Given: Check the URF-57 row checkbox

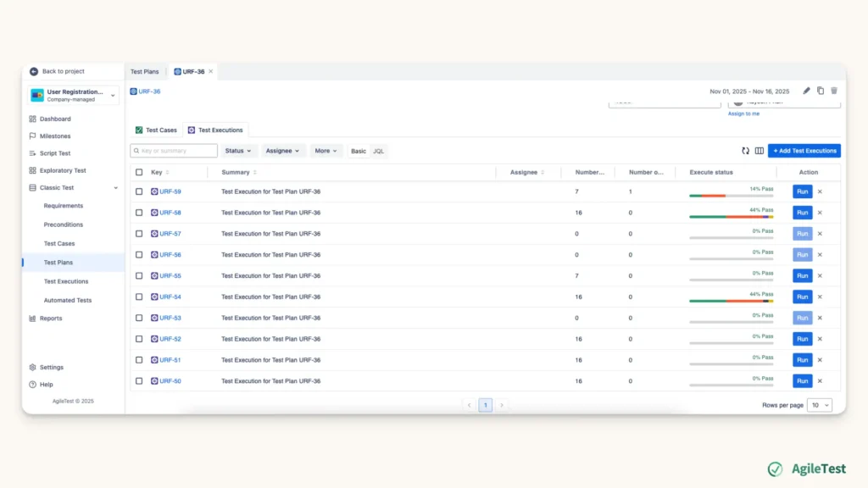Looking at the screenshot, I should click(x=139, y=234).
